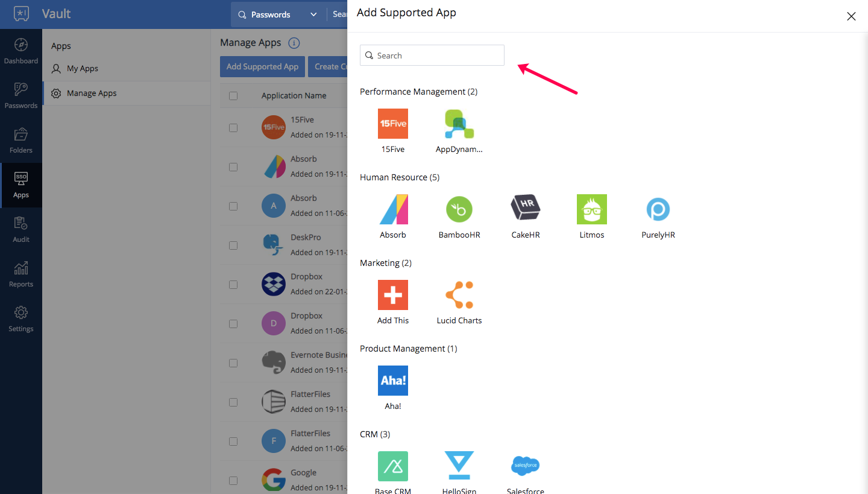Check the 15Five row checkbox
This screenshot has width=868, height=494.
(233, 128)
